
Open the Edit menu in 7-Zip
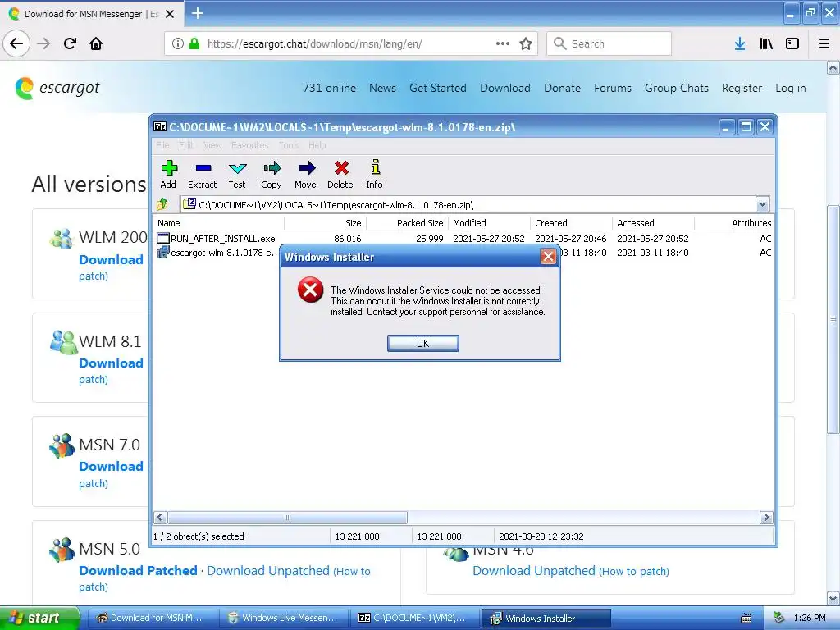pyautogui.click(x=186, y=145)
